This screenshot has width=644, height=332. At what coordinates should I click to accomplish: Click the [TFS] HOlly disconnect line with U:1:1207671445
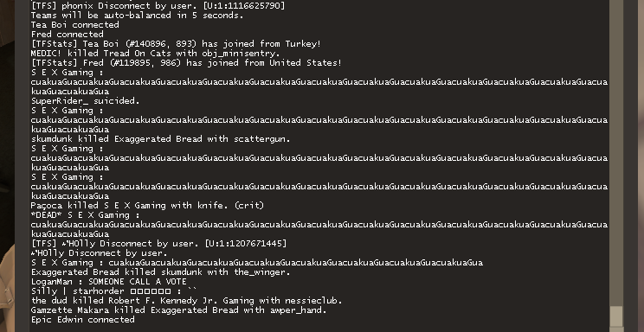[158, 244]
